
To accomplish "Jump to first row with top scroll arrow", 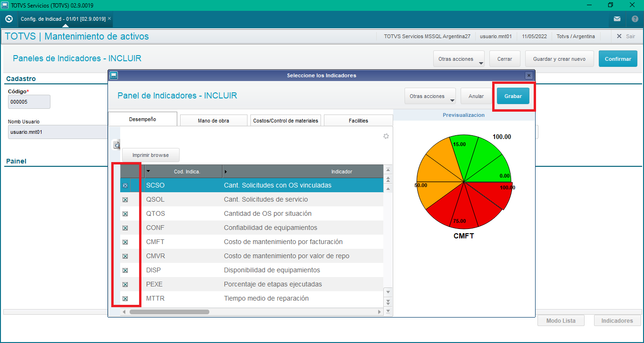I will point(388,170).
